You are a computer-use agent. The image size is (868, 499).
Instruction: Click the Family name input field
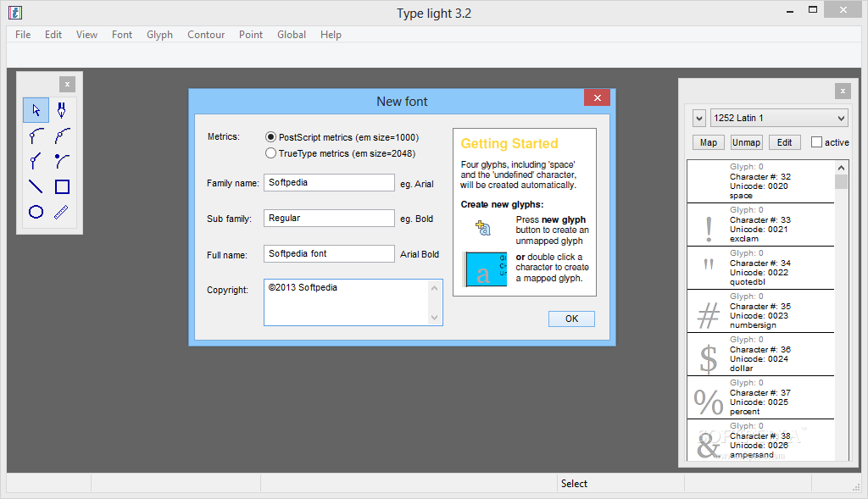coord(329,182)
